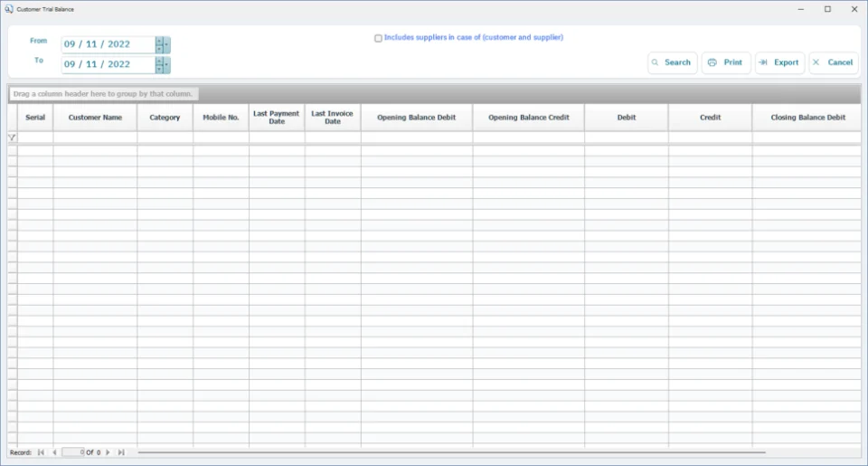Viewport: 868px width, 466px height.
Task: Export the trial balance report
Action: [779, 62]
